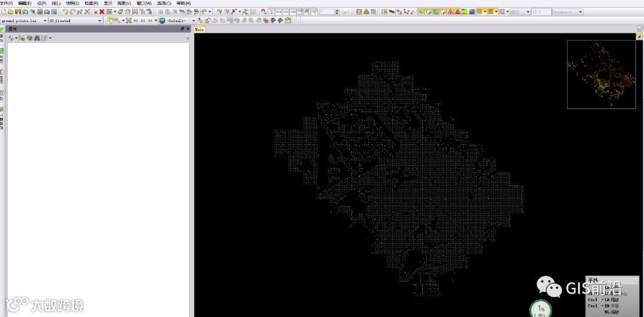Expand the yellow grid display dropdown arrow

click(485, 12)
